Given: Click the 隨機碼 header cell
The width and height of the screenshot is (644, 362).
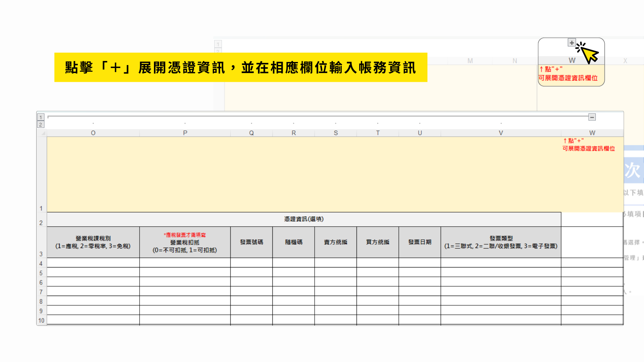Looking at the screenshot, I should pyautogui.click(x=293, y=242).
